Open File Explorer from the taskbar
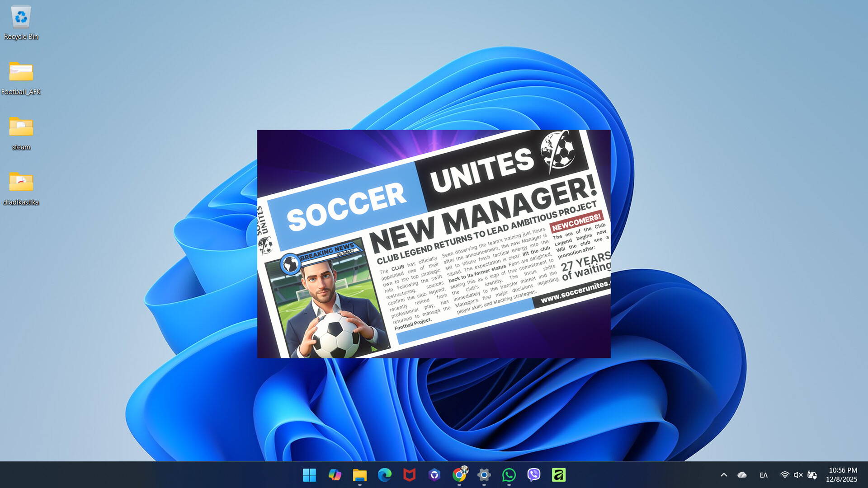This screenshot has height=488, width=868. [359, 475]
